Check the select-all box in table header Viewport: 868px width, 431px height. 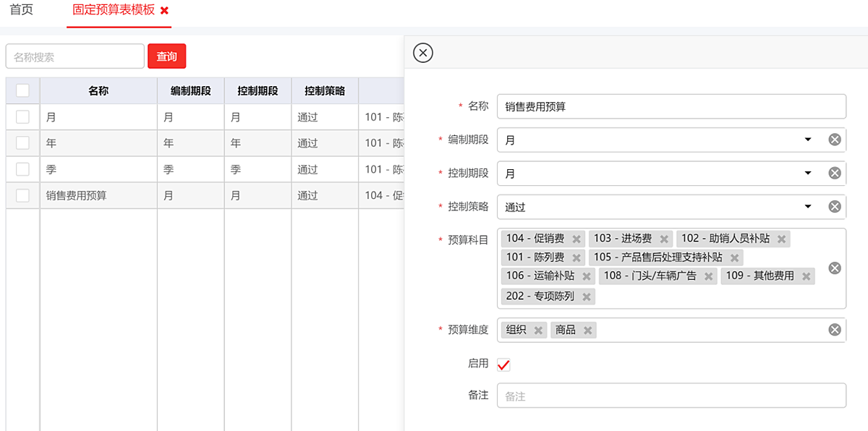22,90
